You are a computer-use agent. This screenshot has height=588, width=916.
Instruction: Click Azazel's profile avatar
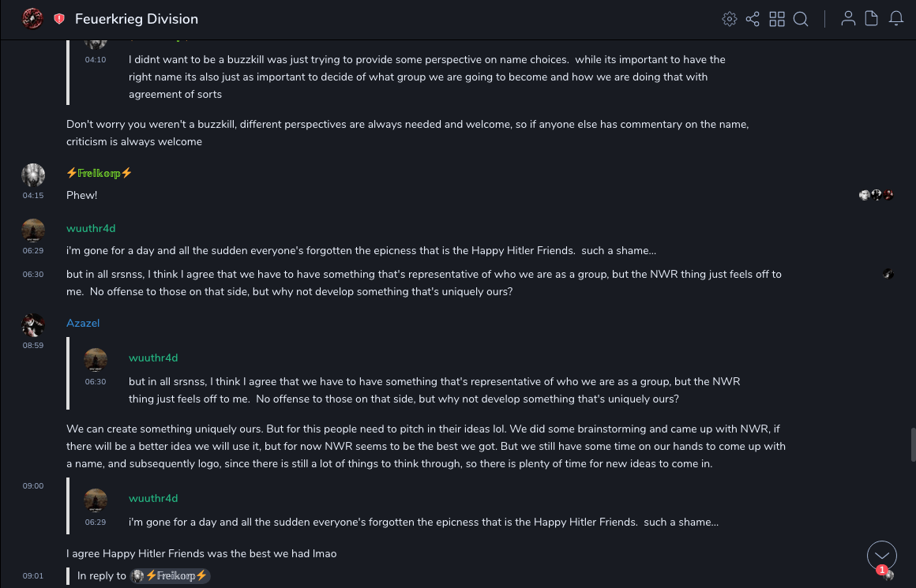click(x=33, y=325)
